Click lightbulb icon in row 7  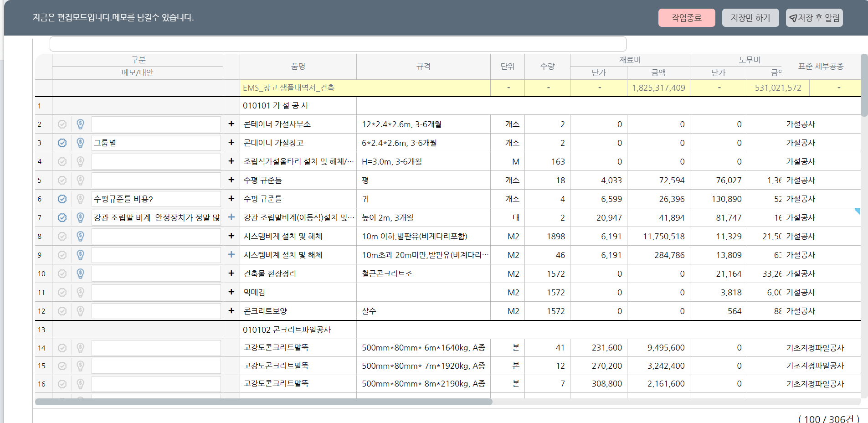pos(81,217)
